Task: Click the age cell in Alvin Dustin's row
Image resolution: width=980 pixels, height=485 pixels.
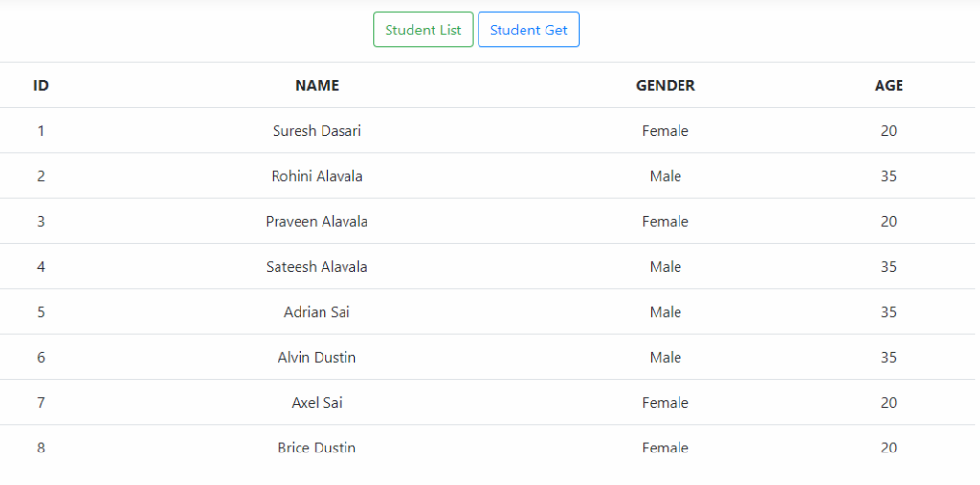Action: point(888,357)
